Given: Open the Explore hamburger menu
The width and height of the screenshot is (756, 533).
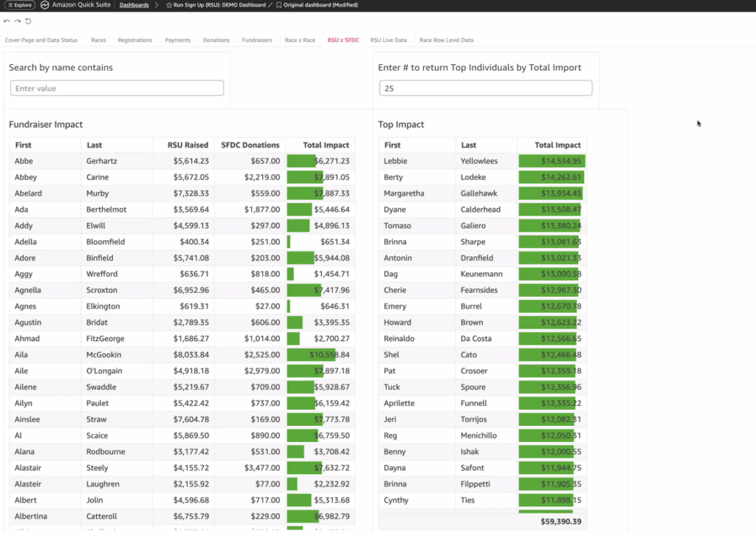Looking at the screenshot, I should coord(20,5).
